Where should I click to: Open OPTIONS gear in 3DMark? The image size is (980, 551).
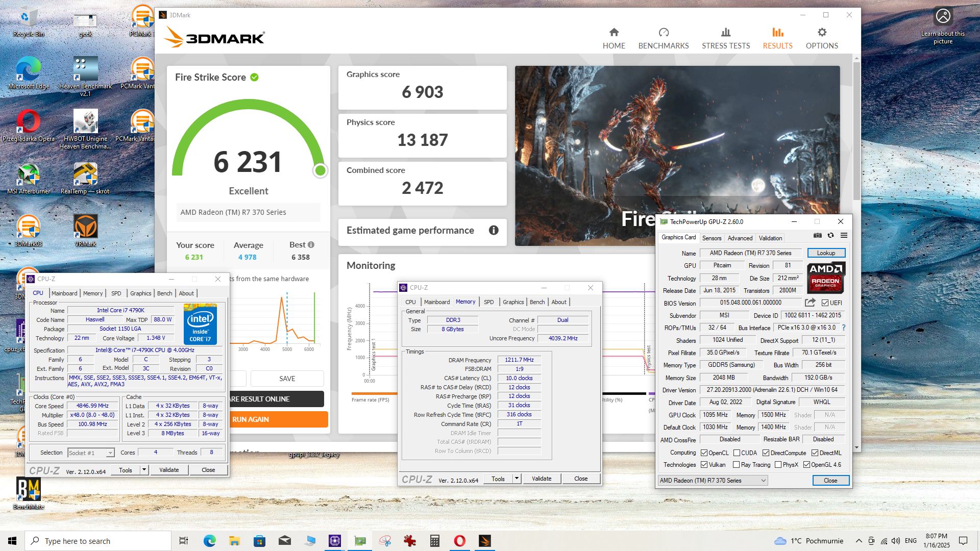(822, 39)
